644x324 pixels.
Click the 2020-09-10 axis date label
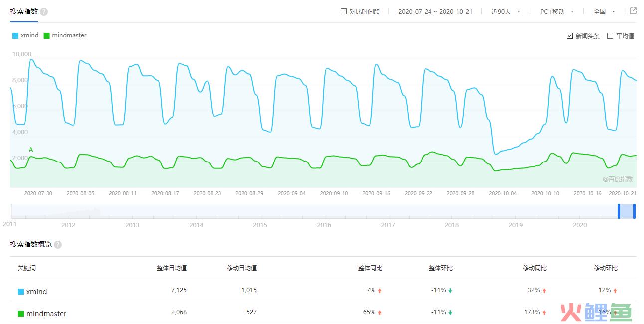(x=334, y=193)
